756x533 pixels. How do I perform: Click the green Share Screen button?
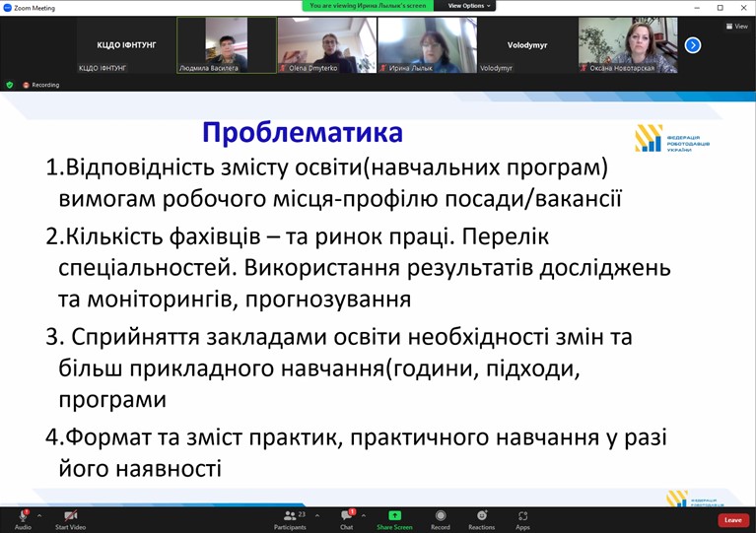point(394,519)
